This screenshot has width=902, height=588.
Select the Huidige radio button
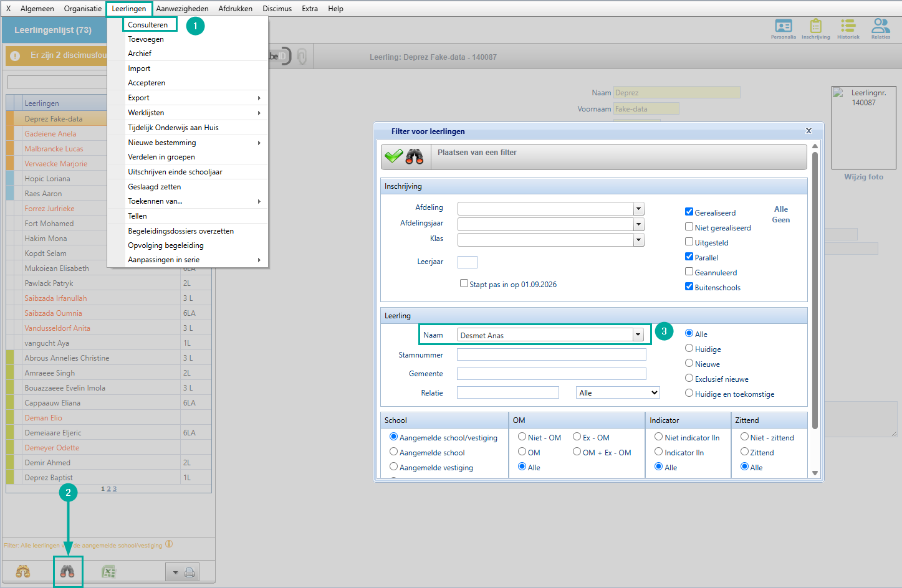689,348
